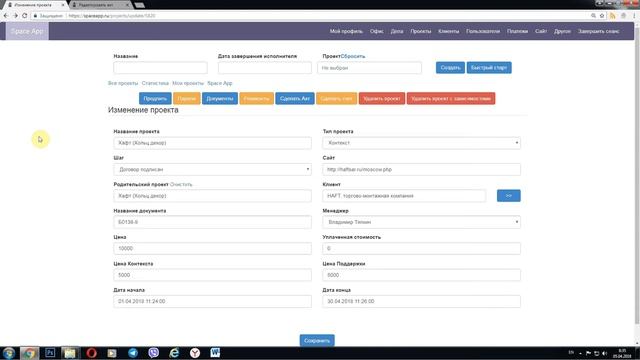Open Photoshop from the taskbar

click(50, 353)
